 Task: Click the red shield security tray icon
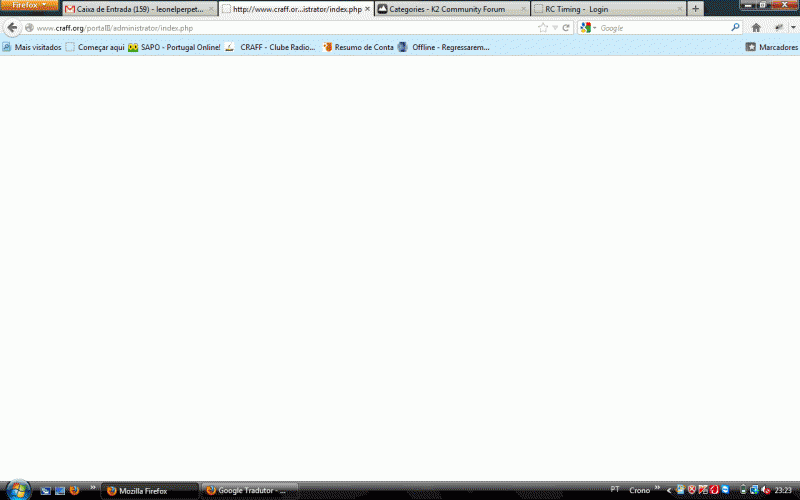point(692,490)
